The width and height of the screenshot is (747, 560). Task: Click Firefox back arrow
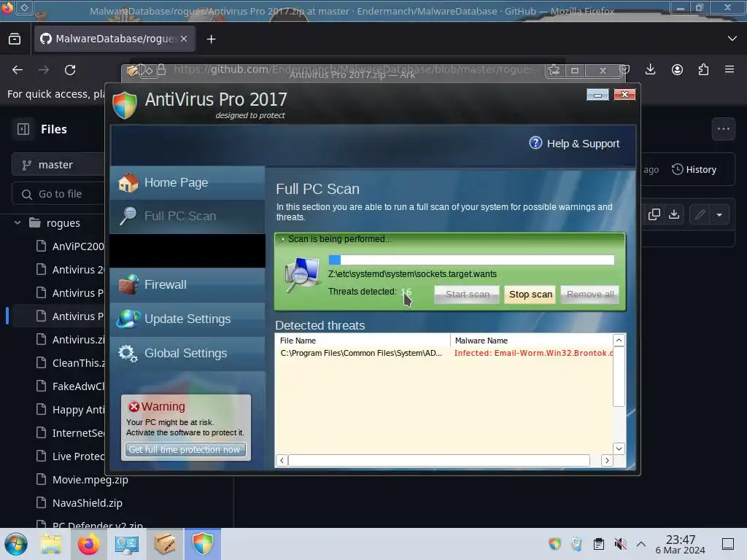tap(18, 70)
